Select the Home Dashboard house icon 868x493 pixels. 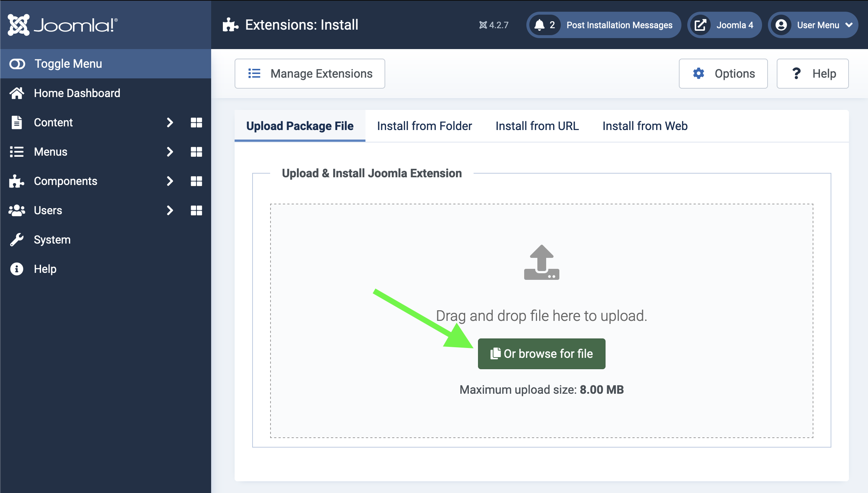(x=16, y=93)
